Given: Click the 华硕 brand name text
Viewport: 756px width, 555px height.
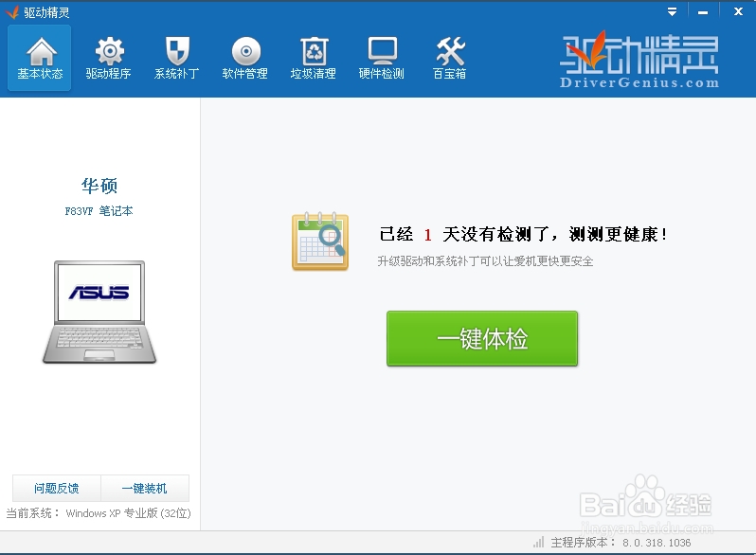Looking at the screenshot, I should coord(99,186).
